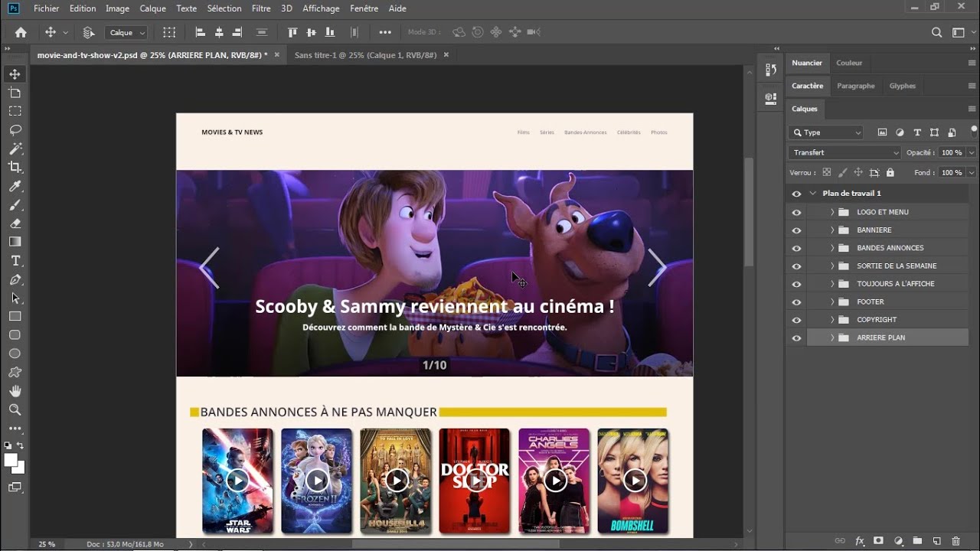Hide the ARRIERE PLAN group
980x551 pixels.
point(796,338)
